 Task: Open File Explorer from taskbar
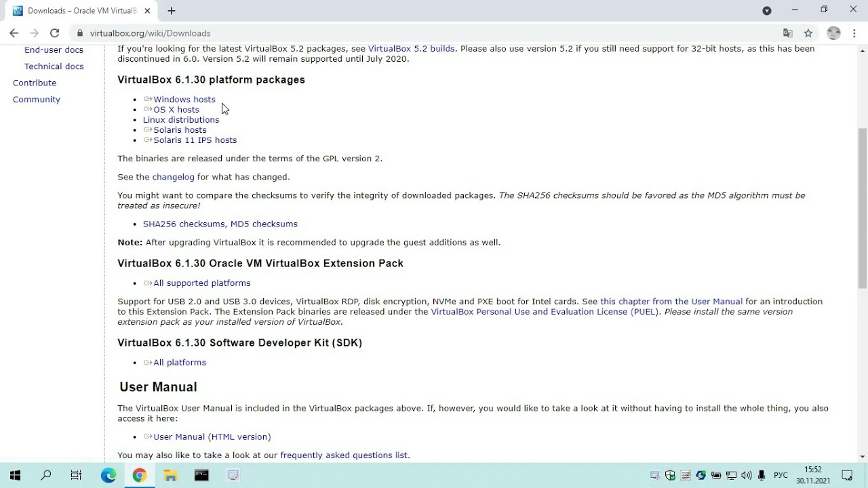point(170,475)
